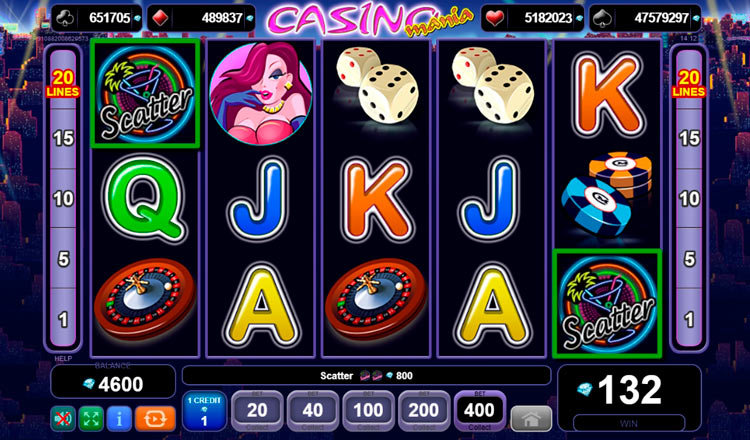Switch to fullscreen with green arrows icon

pyautogui.click(x=91, y=418)
